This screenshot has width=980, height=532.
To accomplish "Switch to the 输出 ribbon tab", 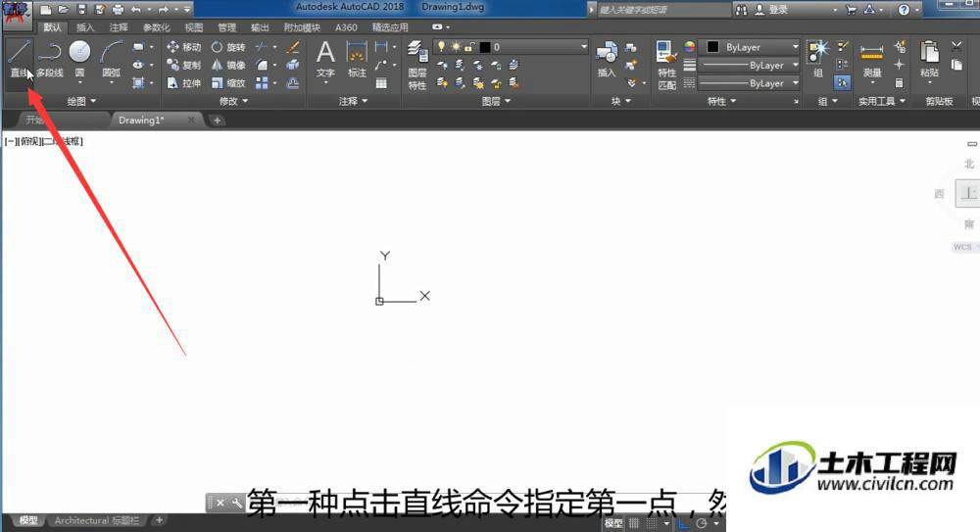I will pos(260,26).
